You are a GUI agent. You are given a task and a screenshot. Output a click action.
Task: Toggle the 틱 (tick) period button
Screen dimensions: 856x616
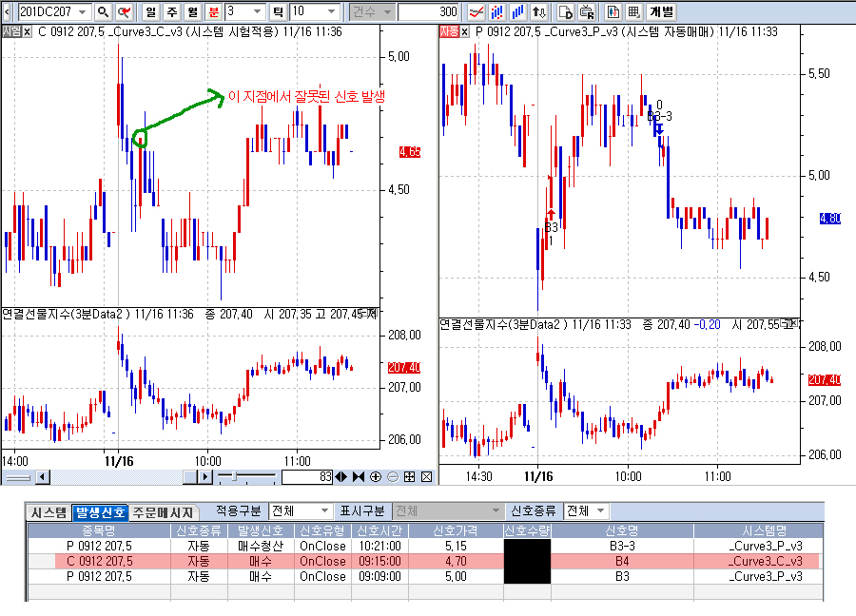[278, 12]
